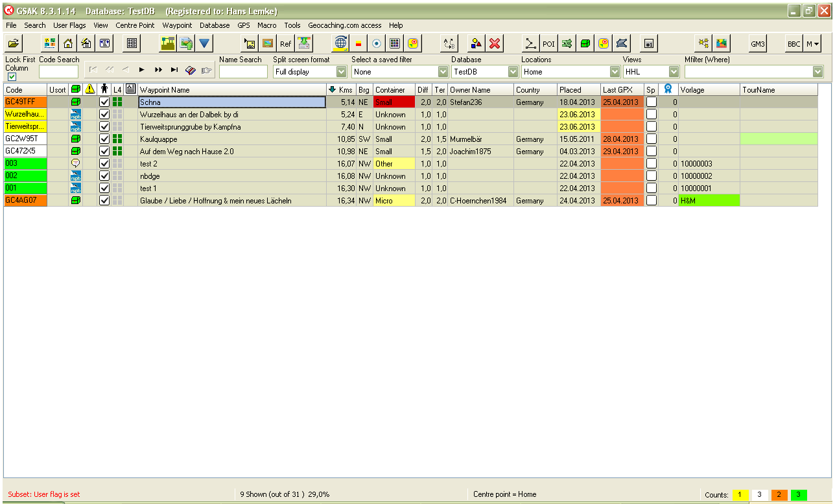Sort by Waypoint Name column header
835x504 pixels.
click(x=232, y=89)
